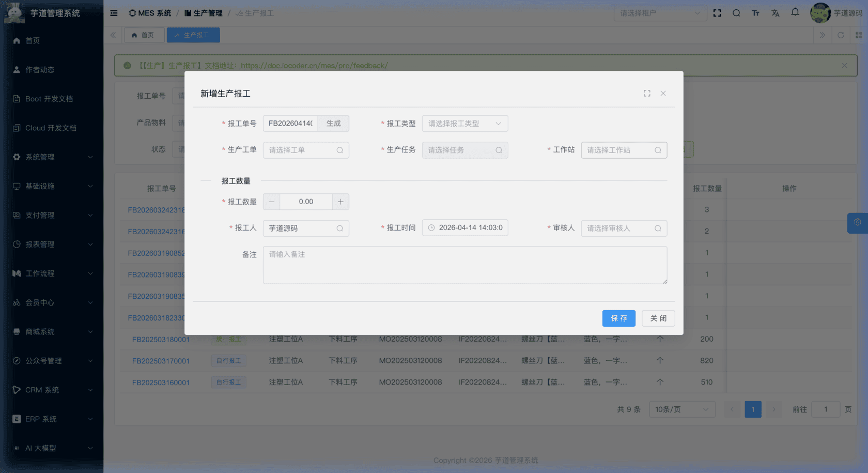
Task: Collapse the sidebar with the hamburger icon
Action: point(113,13)
